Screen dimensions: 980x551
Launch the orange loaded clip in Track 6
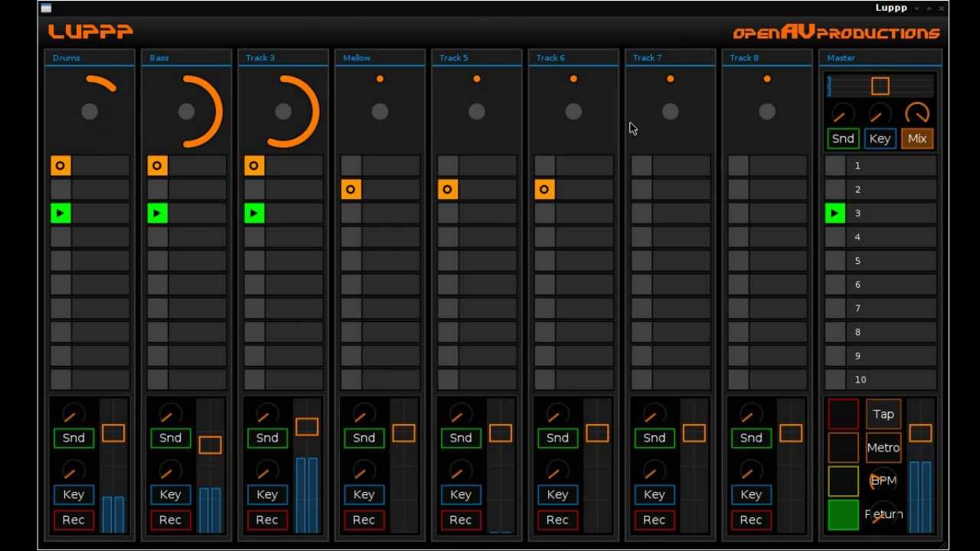pyautogui.click(x=544, y=190)
